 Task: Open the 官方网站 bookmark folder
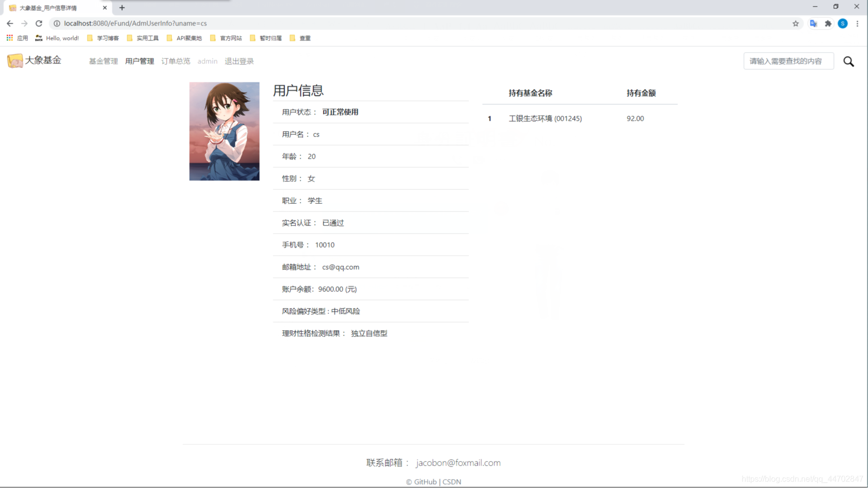pyautogui.click(x=226, y=38)
